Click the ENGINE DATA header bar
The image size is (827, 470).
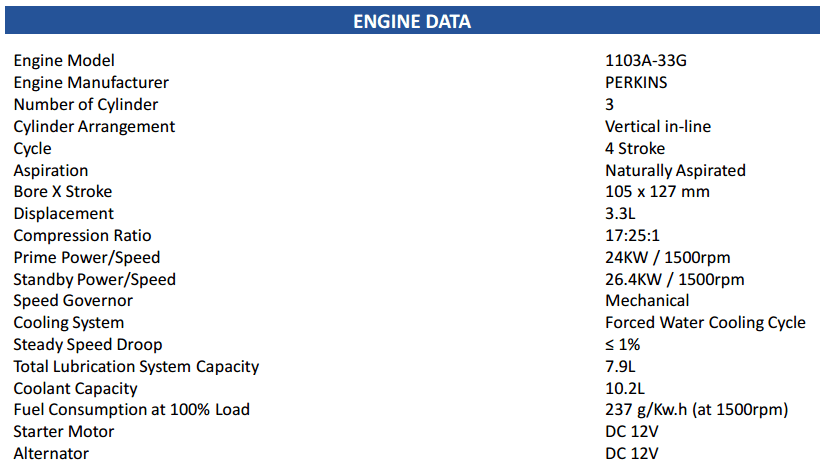[412, 21]
